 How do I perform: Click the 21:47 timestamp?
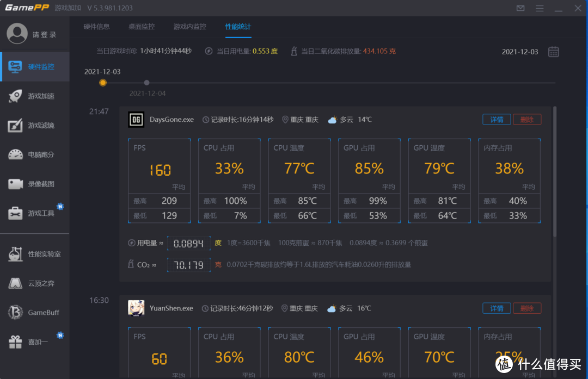tap(99, 111)
